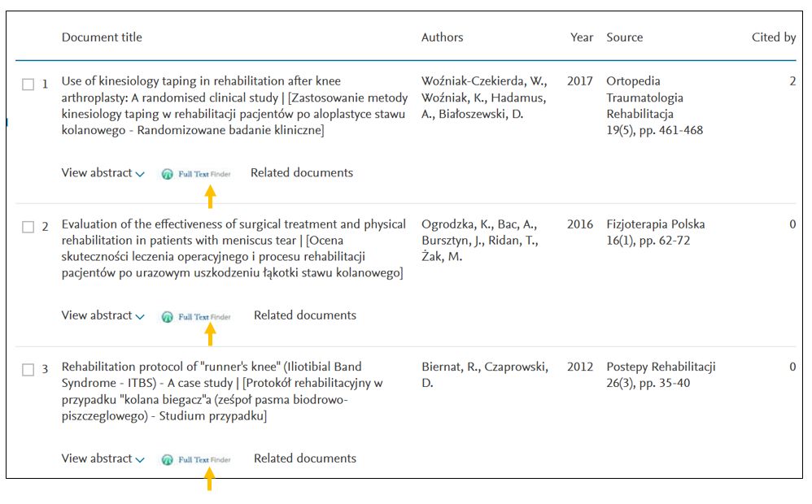This screenshot has height=504, width=812.
Task: Sort by the Document title column header
Action: point(102,37)
